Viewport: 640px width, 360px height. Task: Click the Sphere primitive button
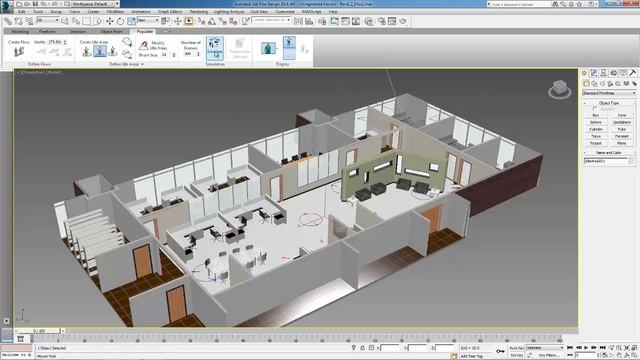[x=596, y=122]
